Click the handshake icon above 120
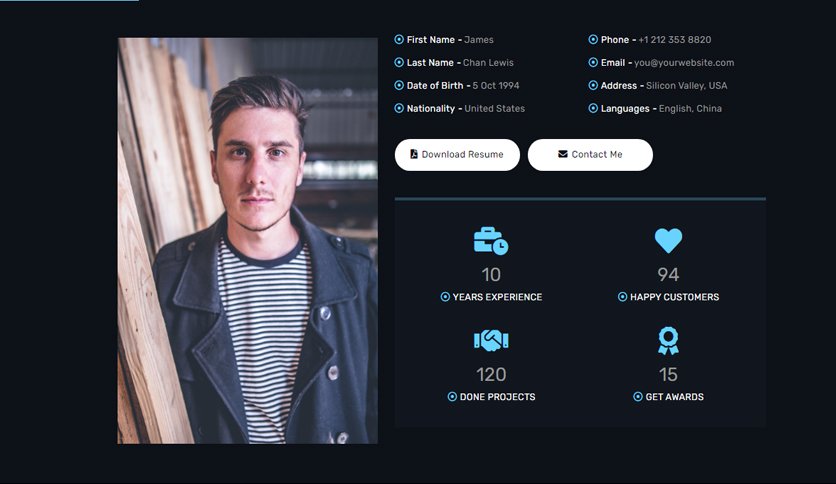 tap(491, 340)
